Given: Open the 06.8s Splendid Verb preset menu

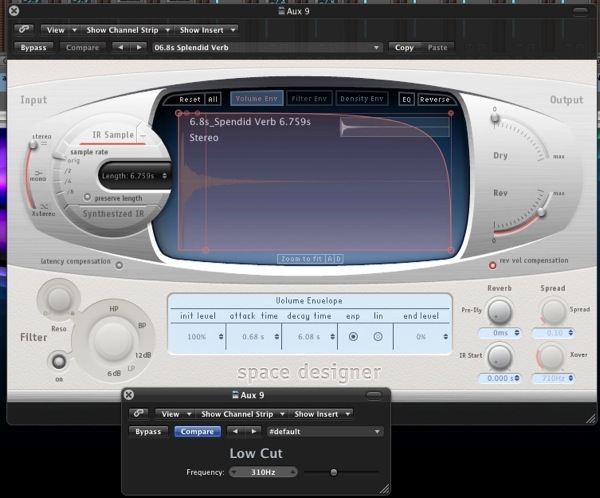Looking at the screenshot, I should [267, 47].
